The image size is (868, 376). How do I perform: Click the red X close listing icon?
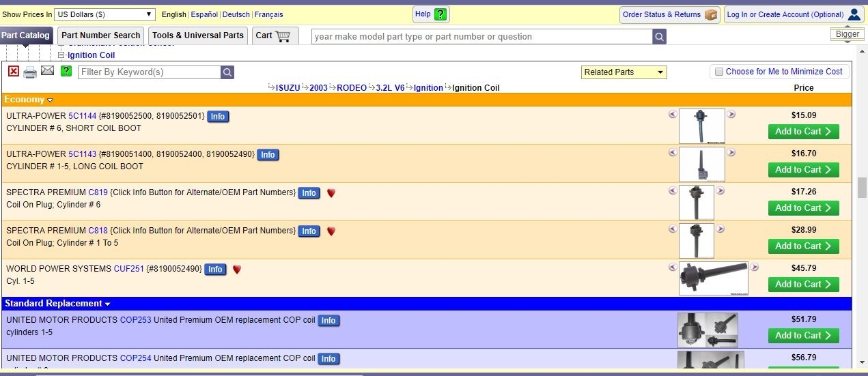coord(14,71)
